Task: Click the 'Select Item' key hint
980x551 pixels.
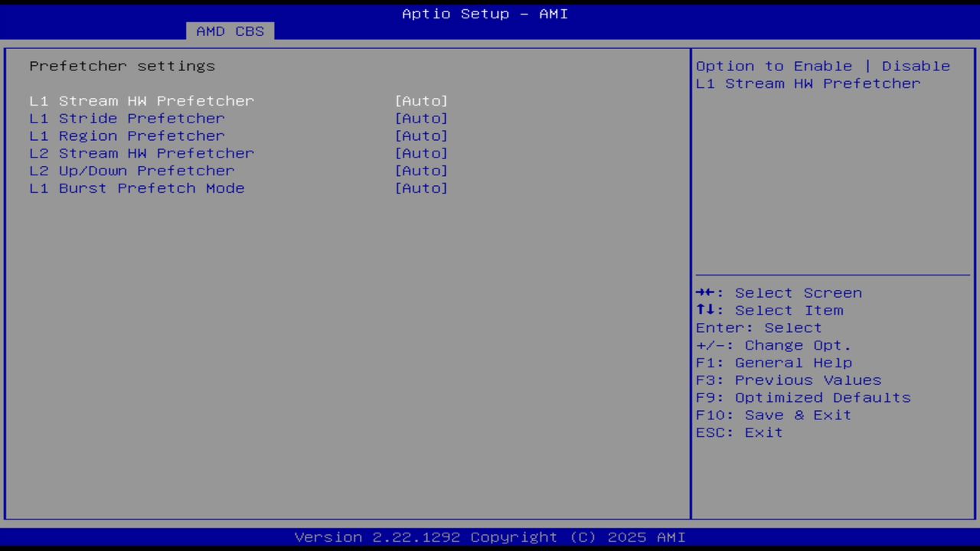Action: (x=769, y=311)
